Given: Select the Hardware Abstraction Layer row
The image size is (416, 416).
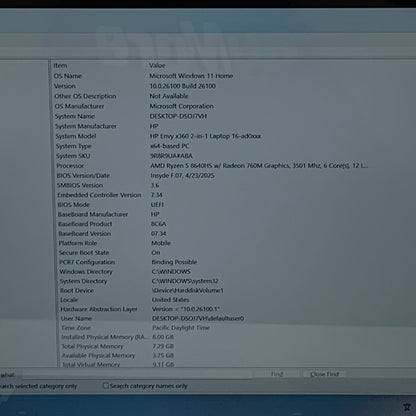Looking at the screenshot, I should pos(233,309).
